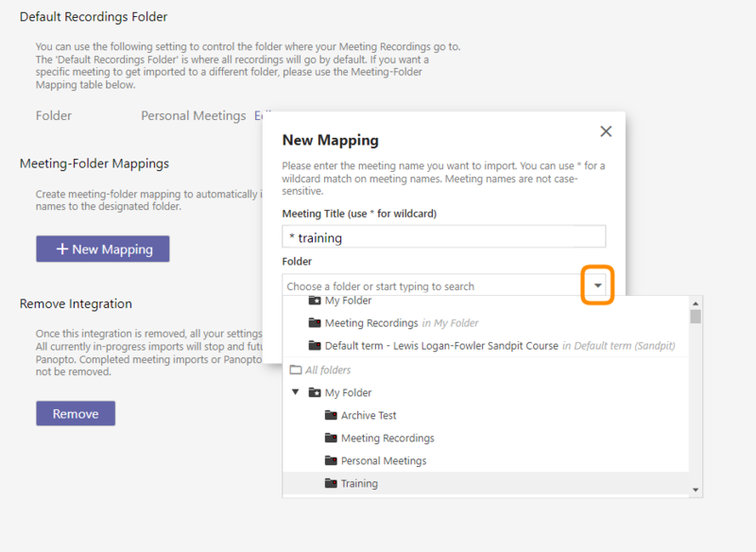Screen dimensions: 756x552
Task: Click the folder icon beside Training
Action: coord(331,484)
